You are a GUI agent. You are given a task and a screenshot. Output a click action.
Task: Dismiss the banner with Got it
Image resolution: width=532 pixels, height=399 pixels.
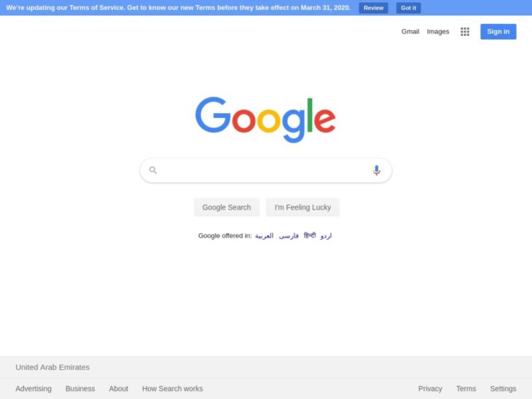(x=409, y=8)
